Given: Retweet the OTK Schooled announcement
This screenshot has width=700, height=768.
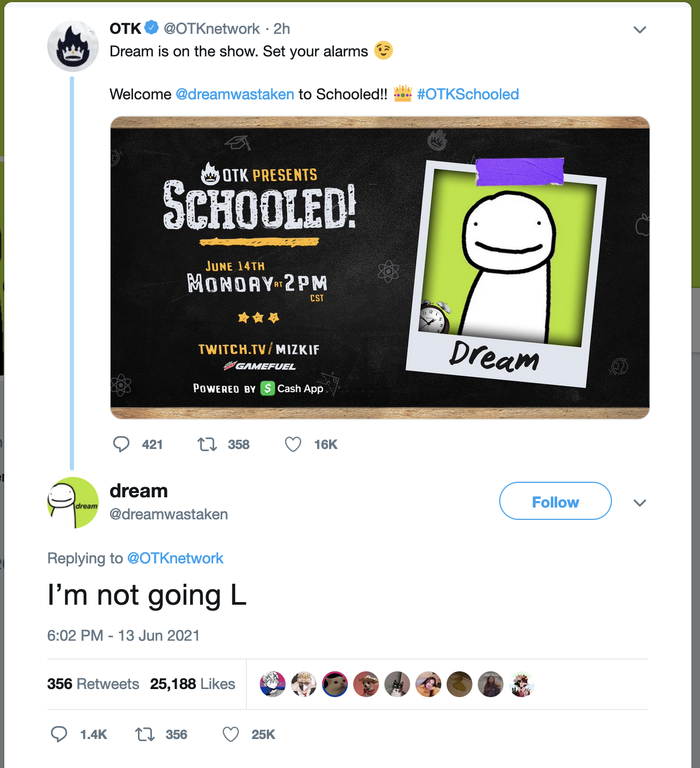Looking at the screenshot, I should (207, 444).
